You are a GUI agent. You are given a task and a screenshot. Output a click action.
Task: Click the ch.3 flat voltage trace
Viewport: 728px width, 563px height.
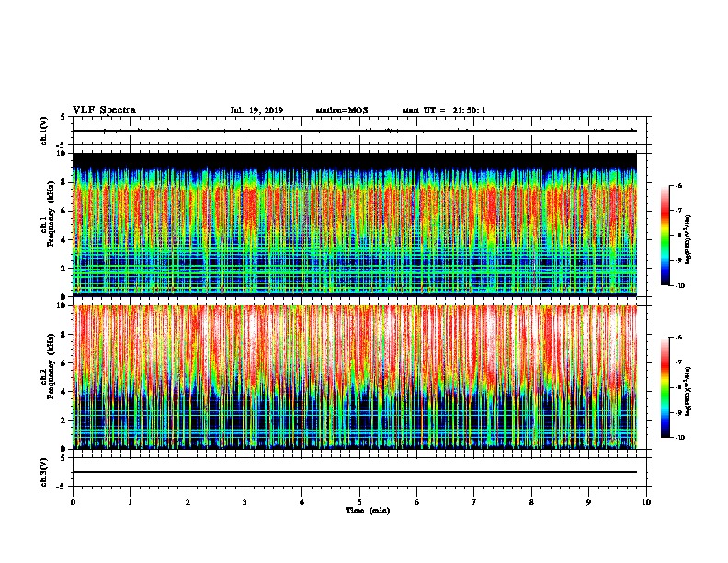(x=355, y=472)
